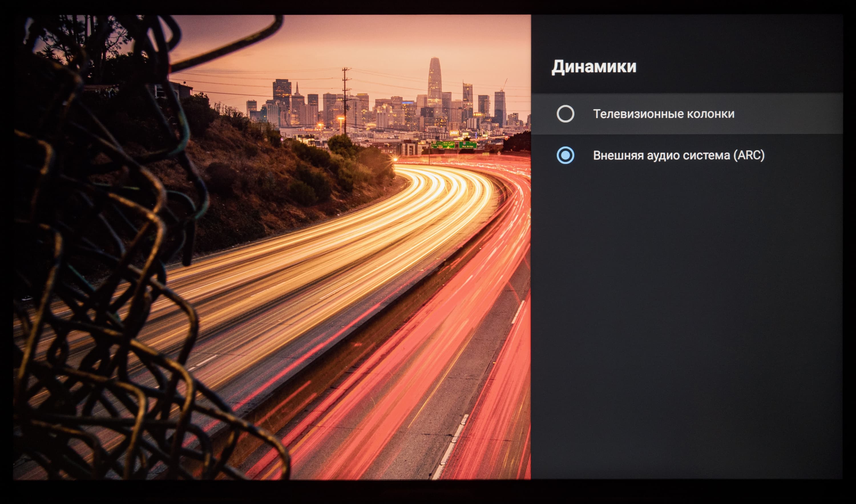Click the word ARC in parentheses
Image resolution: width=856 pixels, height=504 pixels.
pyautogui.click(x=749, y=155)
